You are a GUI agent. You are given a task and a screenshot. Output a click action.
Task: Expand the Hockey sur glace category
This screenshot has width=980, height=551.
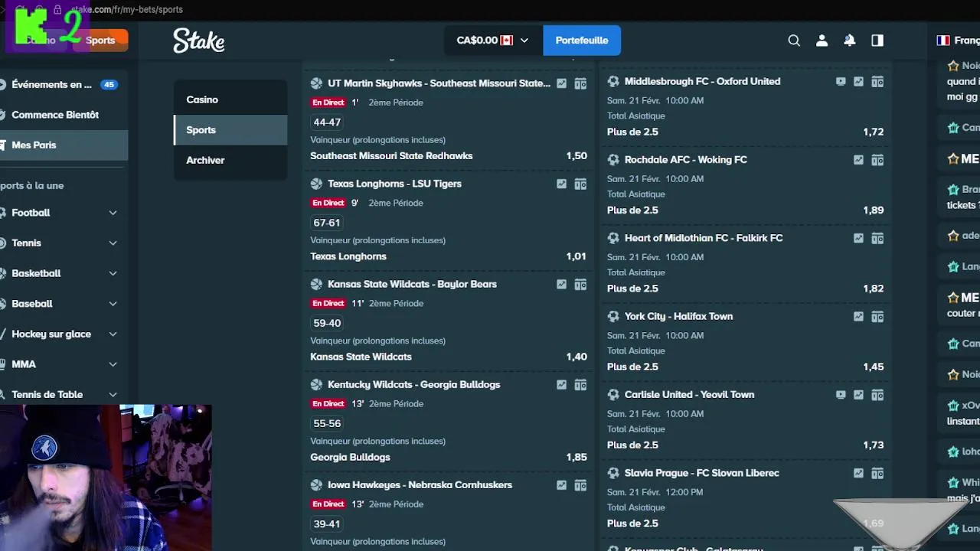coord(113,334)
